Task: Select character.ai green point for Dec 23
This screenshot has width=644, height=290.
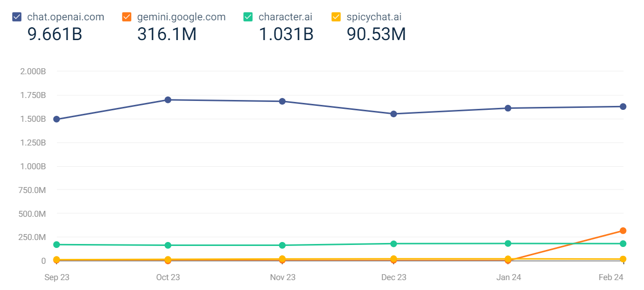Action: click(x=394, y=243)
